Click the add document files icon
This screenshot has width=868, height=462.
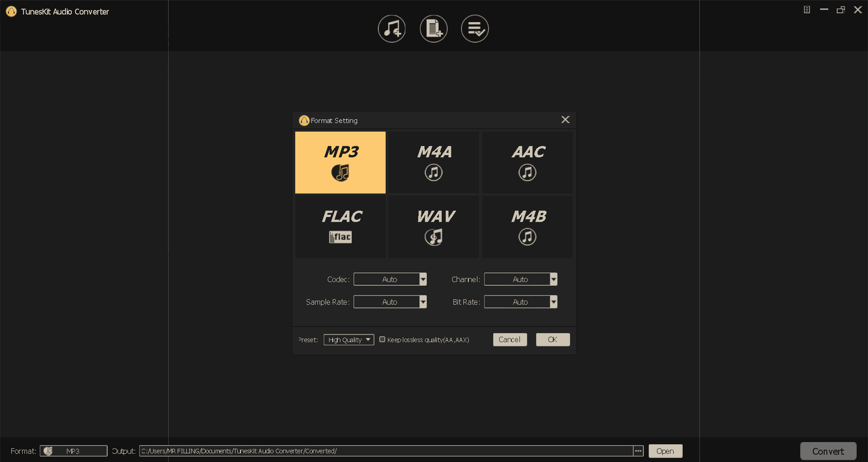coord(433,29)
